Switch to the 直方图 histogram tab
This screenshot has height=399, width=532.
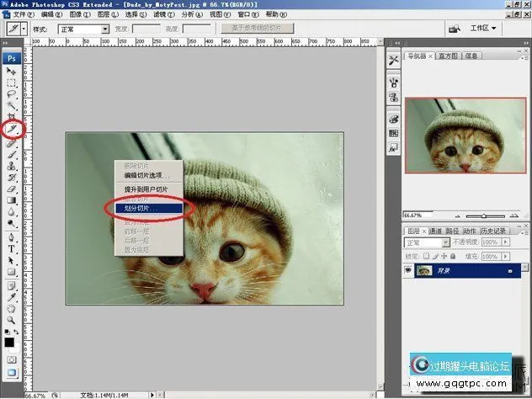(447, 56)
